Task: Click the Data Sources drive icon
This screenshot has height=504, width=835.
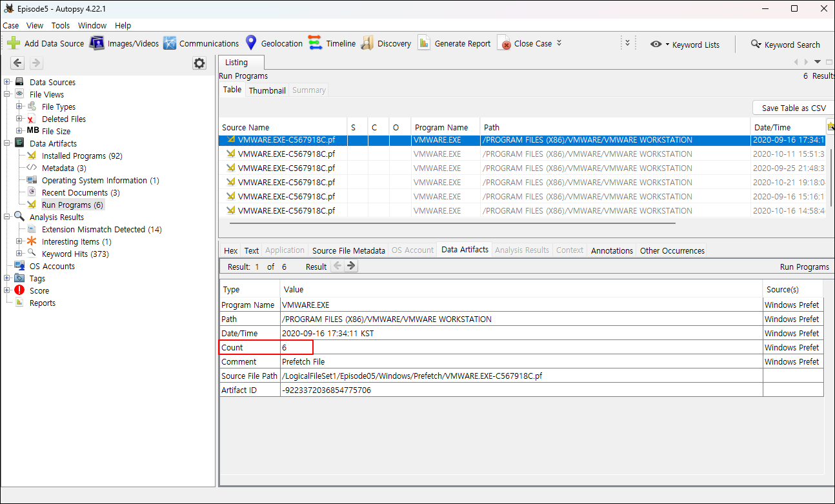Action: 19,82
